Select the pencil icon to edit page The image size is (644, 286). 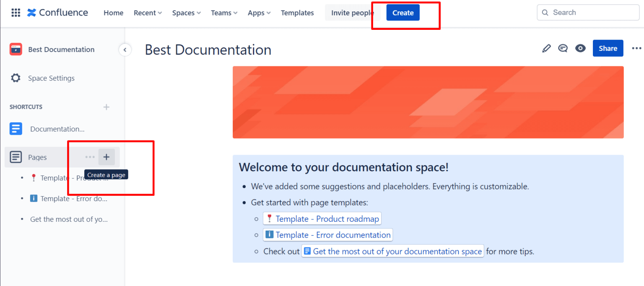(x=546, y=48)
